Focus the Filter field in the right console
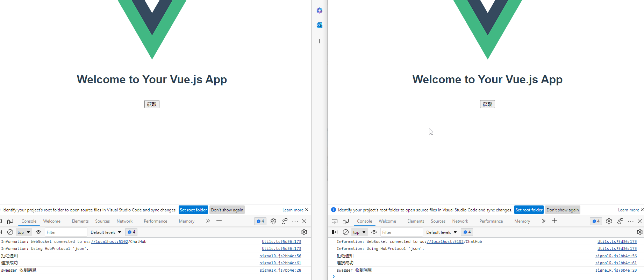 (401, 232)
